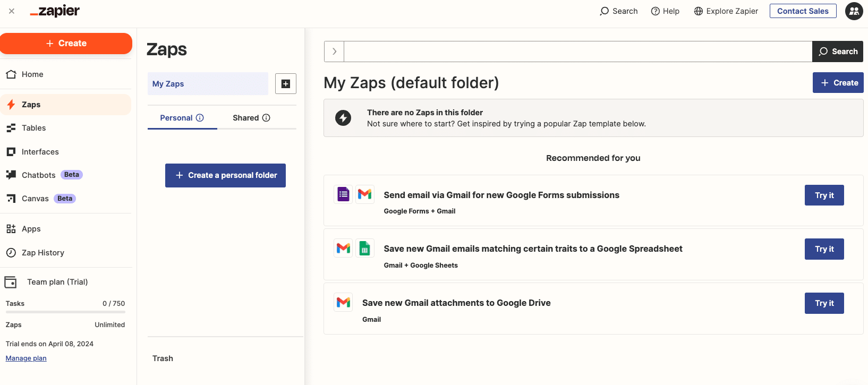Click the 'Recommended for you' heading

(x=593, y=158)
